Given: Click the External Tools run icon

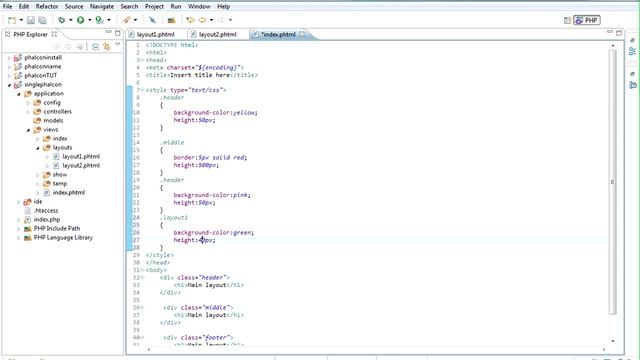Looking at the screenshot, I should (99, 20).
